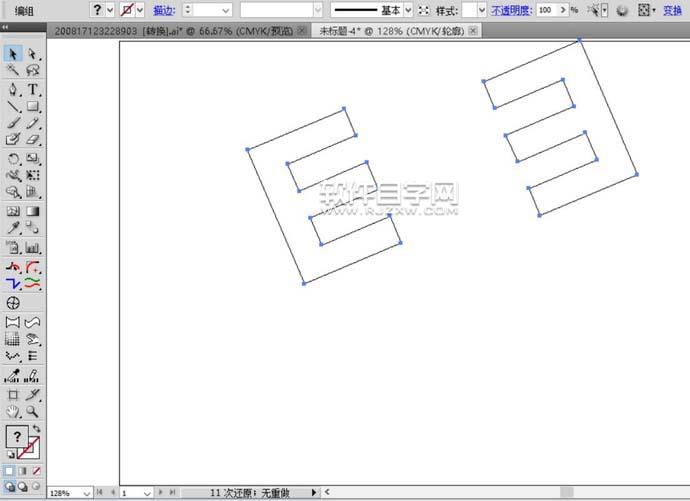Viewport: 690px width, 501px height.
Task: Set paint mode to Gradient
Action: pos(22,471)
